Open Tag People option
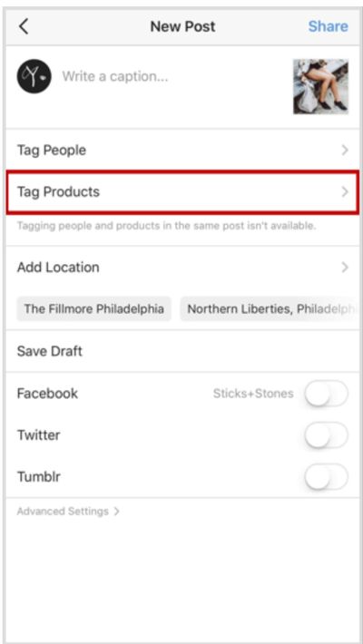The width and height of the screenshot is (363, 644). click(181, 151)
